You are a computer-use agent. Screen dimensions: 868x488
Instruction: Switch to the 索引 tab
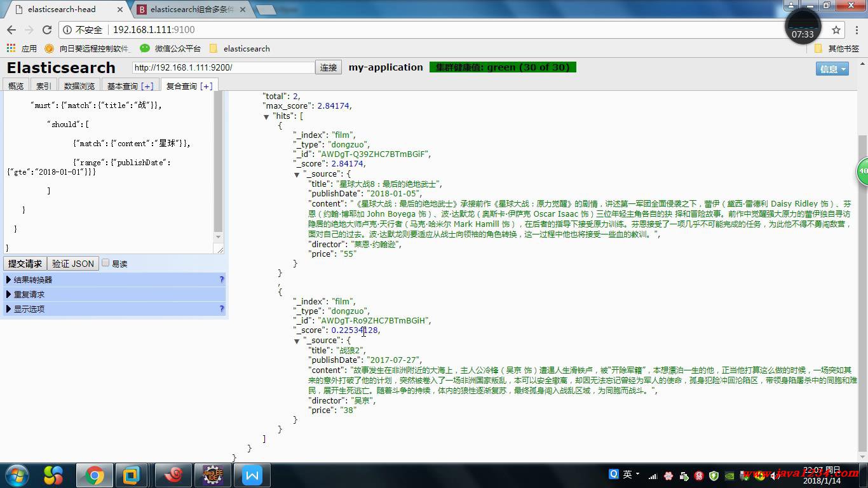coord(43,86)
